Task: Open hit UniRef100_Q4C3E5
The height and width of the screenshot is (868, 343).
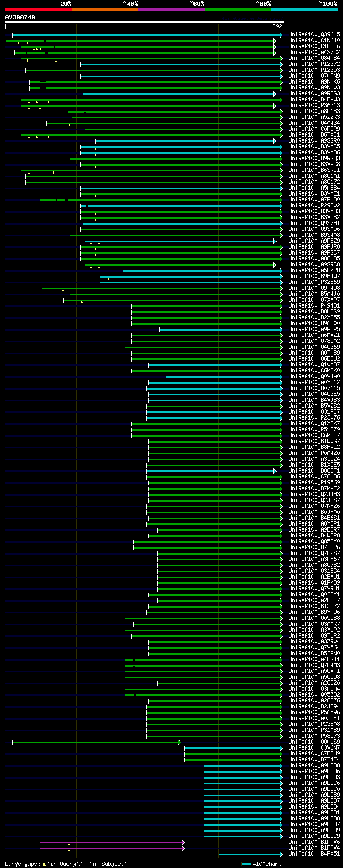Action: pyautogui.click(x=314, y=394)
